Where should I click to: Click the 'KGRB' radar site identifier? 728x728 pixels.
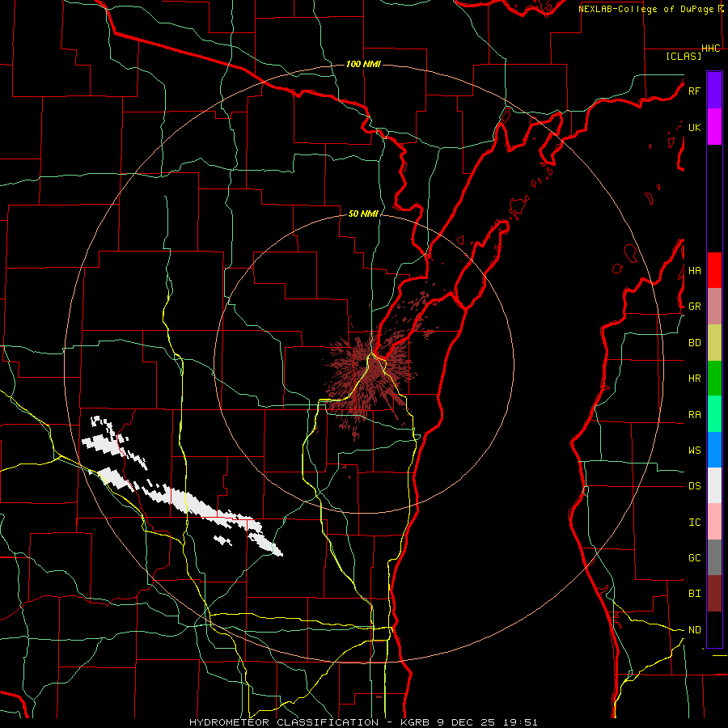(x=417, y=722)
